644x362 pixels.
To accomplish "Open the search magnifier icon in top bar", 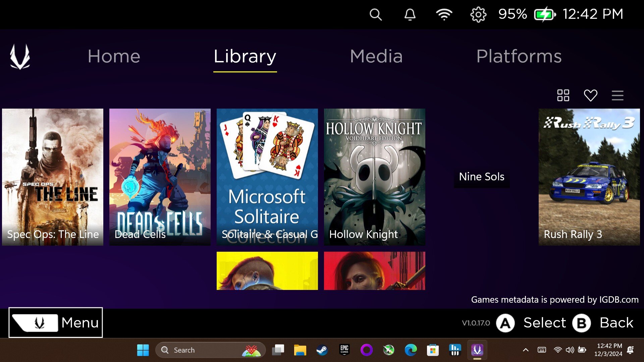I will click(x=375, y=14).
